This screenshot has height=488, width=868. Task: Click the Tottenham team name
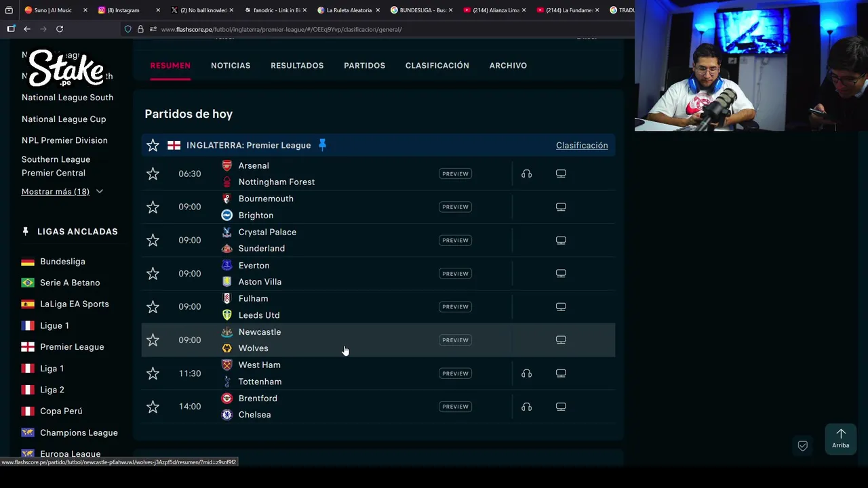(260, 382)
